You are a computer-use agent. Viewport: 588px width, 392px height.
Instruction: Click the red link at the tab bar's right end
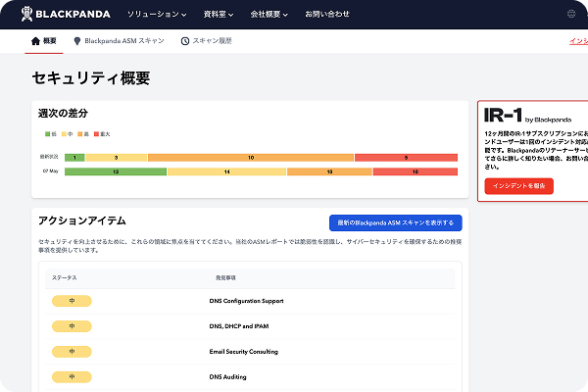point(578,41)
